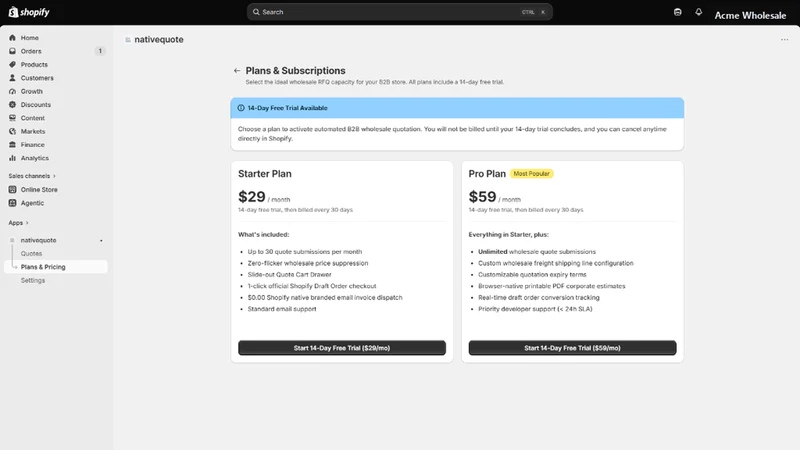Open the Quotes subpage

point(31,254)
